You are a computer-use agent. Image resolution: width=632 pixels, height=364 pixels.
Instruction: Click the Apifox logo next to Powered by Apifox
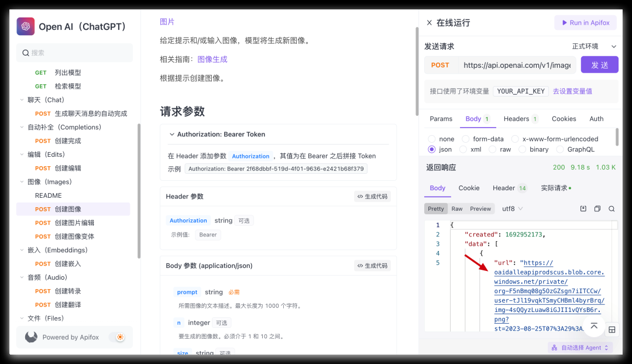click(31, 337)
